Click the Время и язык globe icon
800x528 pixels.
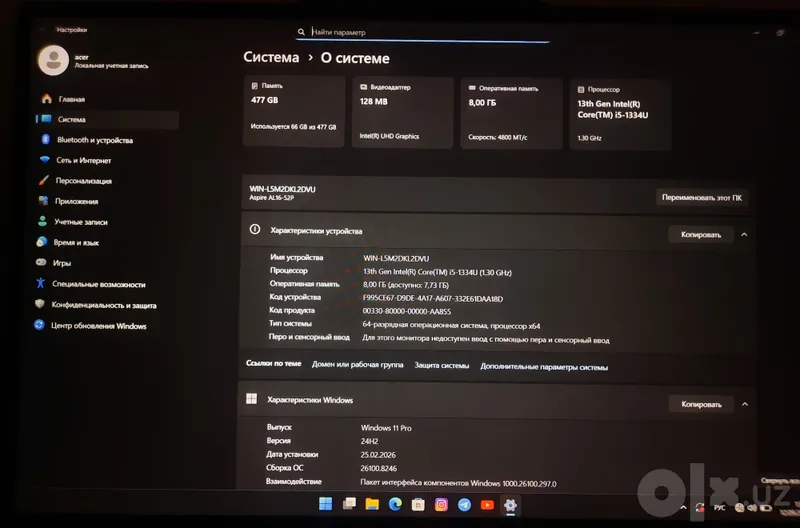[x=42, y=241]
